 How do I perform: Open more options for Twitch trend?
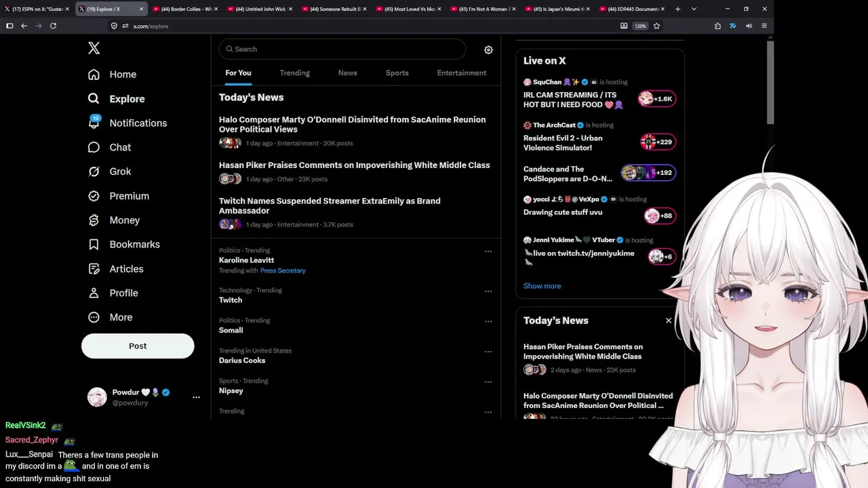488,291
